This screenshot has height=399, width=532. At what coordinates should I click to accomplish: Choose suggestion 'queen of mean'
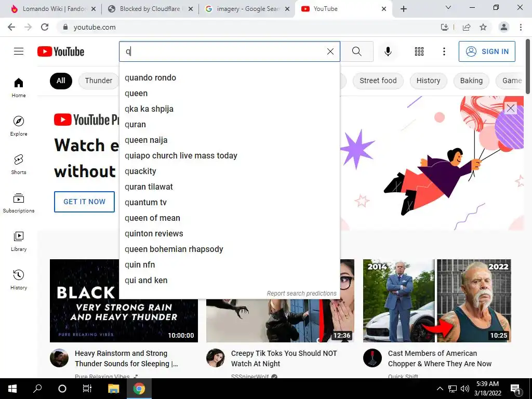coord(229,218)
